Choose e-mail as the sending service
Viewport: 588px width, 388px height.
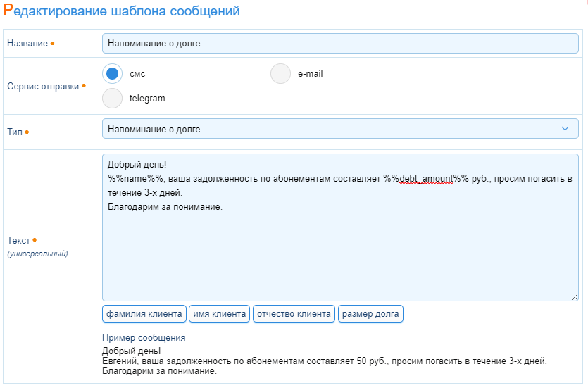281,74
